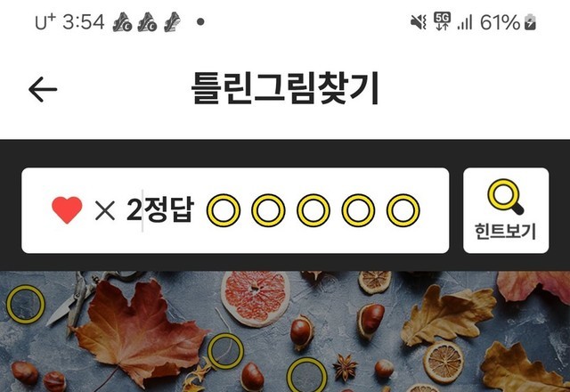Tap the grapefruit slice in the picture
The width and height of the screenshot is (570, 392).
pos(256,299)
